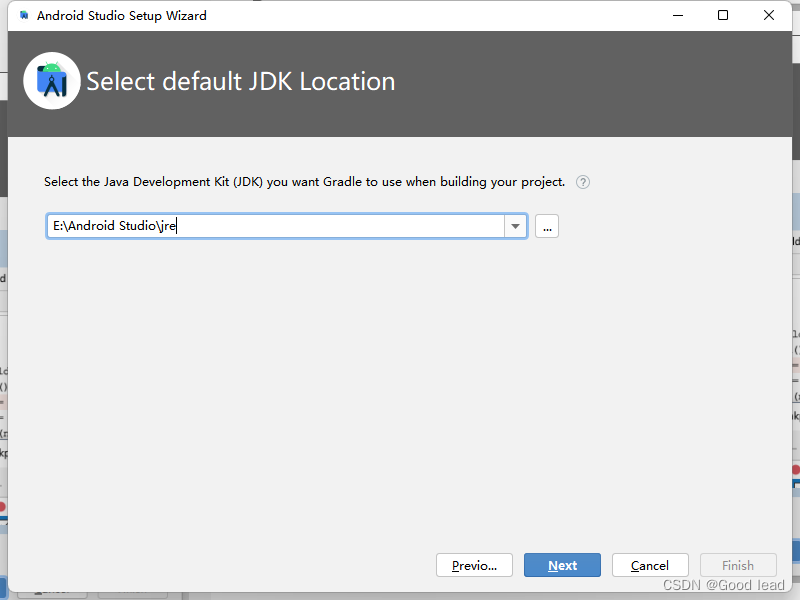The height and width of the screenshot is (600, 800).
Task: Go back with the Previo... button
Action: (474, 565)
